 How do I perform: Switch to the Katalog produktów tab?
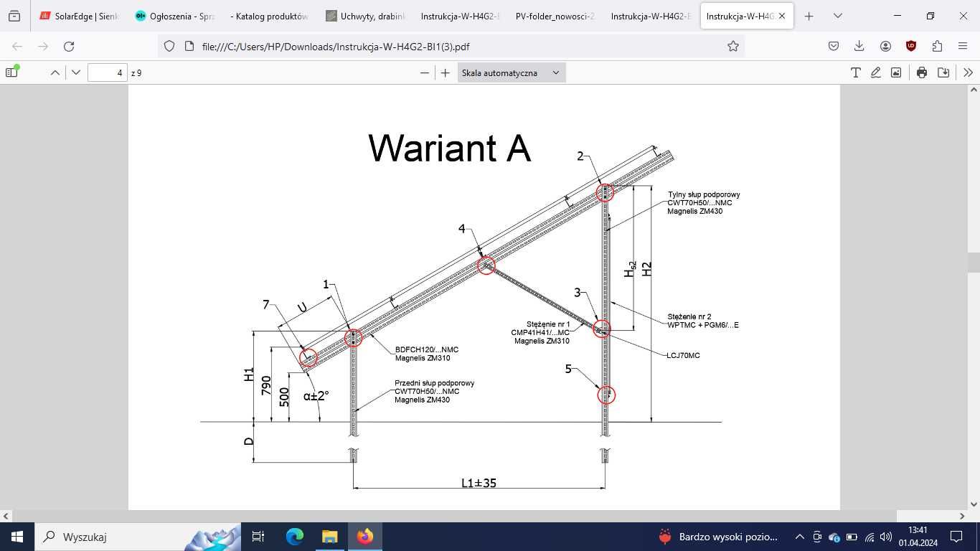269,16
